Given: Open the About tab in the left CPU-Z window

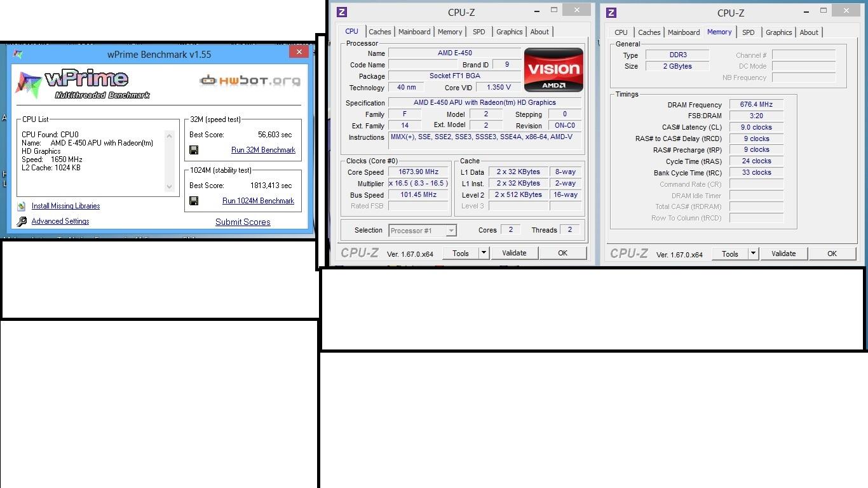Looking at the screenshot, I should (539, 32).
